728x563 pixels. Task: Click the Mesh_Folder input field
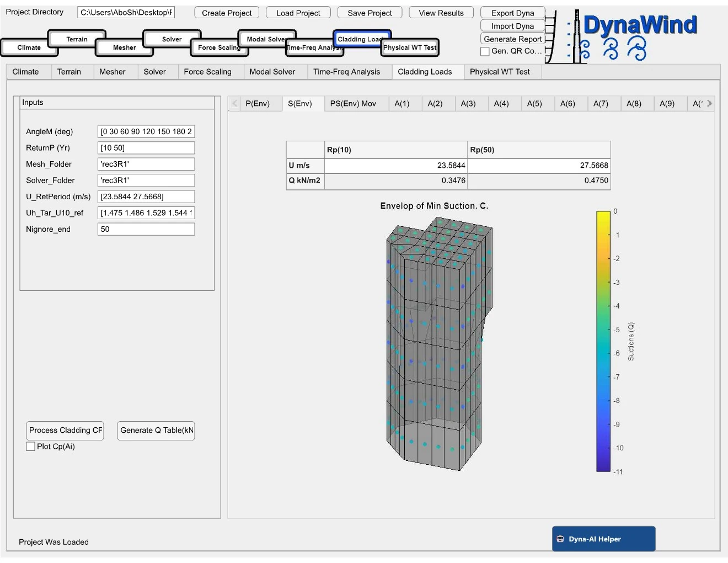coord(146,164)
